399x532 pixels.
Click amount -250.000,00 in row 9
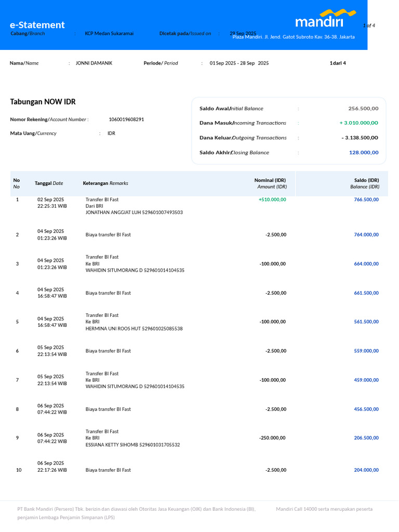pos(272,437)
